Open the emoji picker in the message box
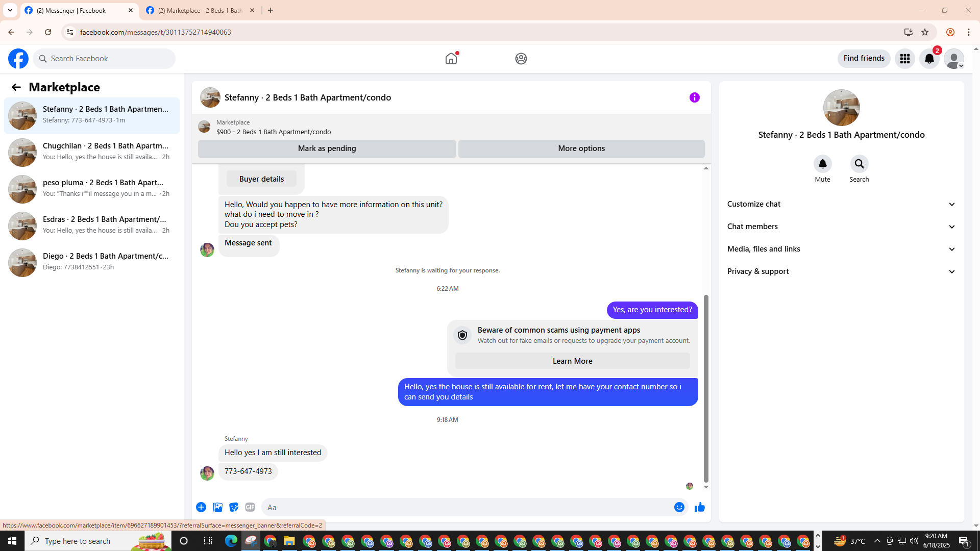980x551 pixels. pyautogui.click(x=679, y=507)
